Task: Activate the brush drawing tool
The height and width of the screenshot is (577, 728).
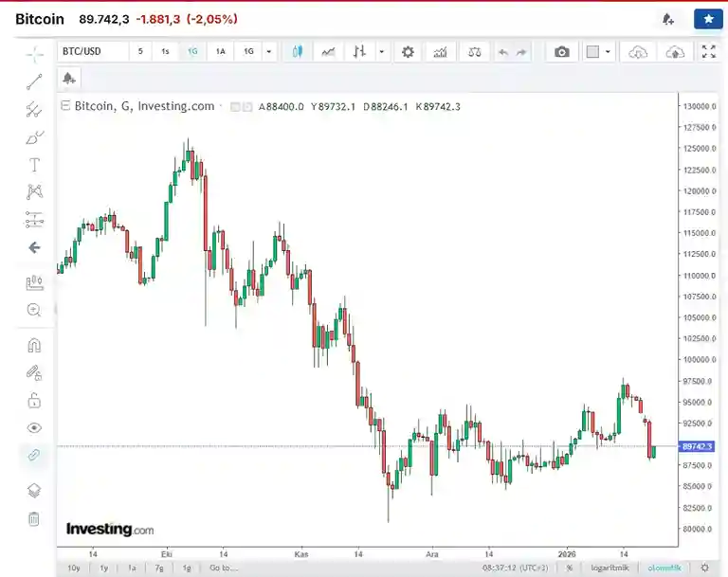Action: pos(34,137)
